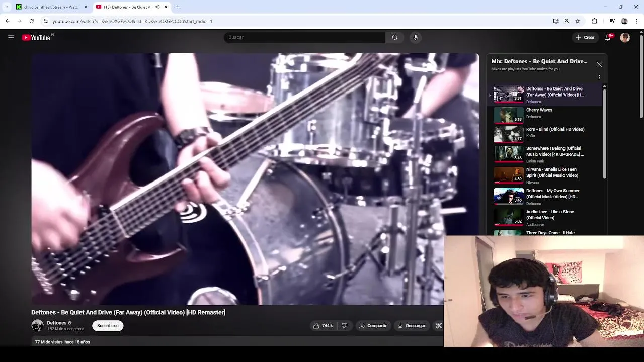Click the search magnifier button
The height and width of the screenshot is (362, 644).
[x=395, y=37]
